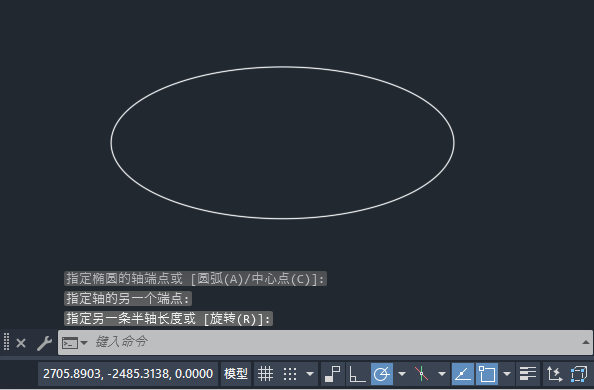Toggle isometric drafting icon
The height and width of the screenshot is (390, 594).
click(421, 374)
